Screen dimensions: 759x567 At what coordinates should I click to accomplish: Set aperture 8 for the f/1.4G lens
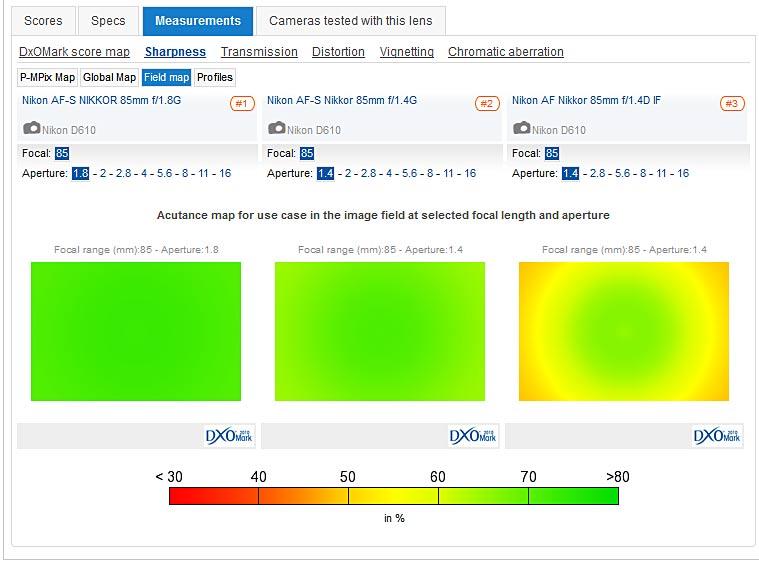[x=430, y=173]
